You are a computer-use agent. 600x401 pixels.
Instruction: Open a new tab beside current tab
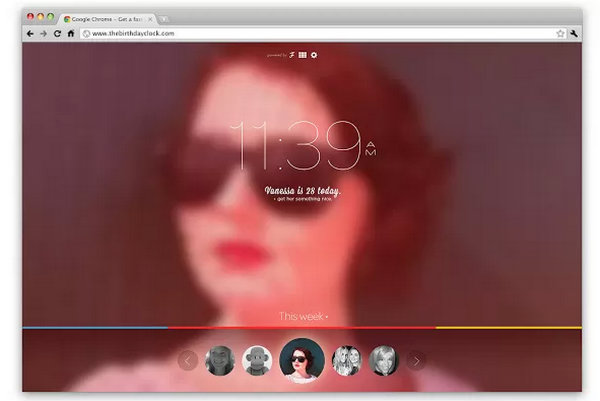[164, 18]
